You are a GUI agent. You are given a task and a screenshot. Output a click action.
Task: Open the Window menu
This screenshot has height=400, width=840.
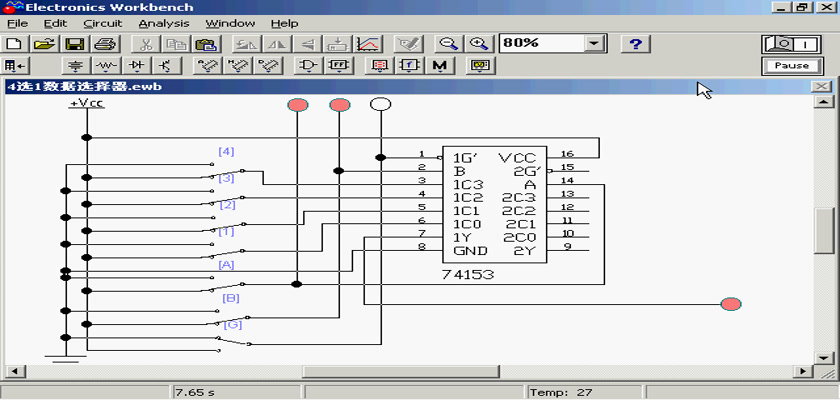230,24
